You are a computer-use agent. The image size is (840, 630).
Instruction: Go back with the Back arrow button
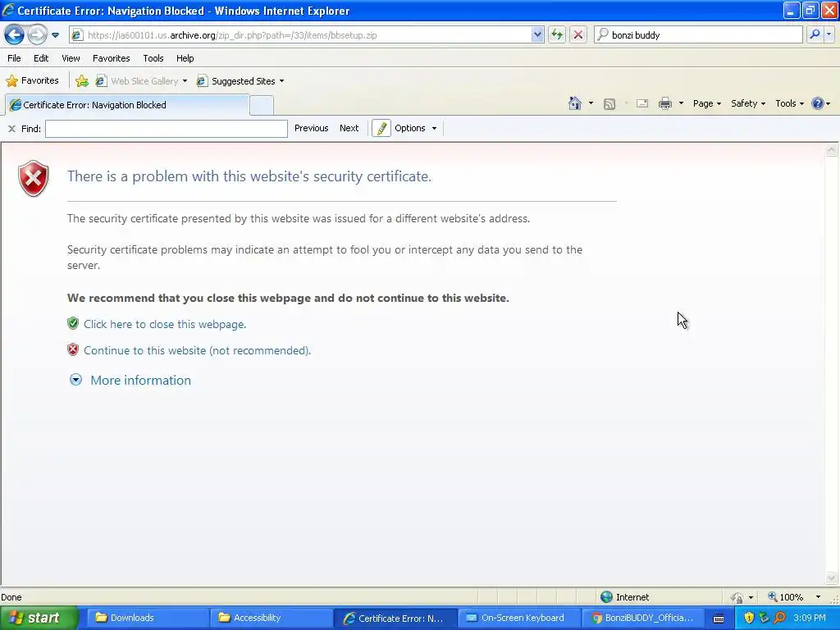15,34
